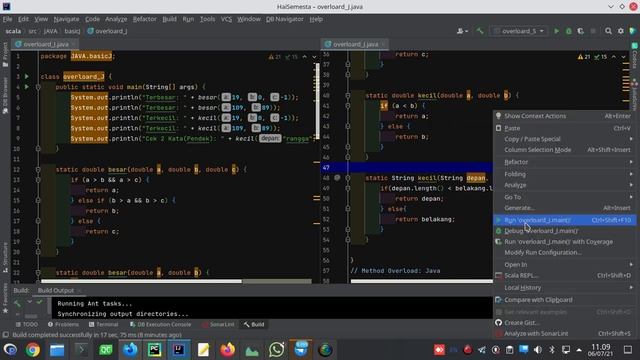The height and width of the screenshot is (360, 640).
Task: Open Firefox from the taskbar
Action: point(227,350)
